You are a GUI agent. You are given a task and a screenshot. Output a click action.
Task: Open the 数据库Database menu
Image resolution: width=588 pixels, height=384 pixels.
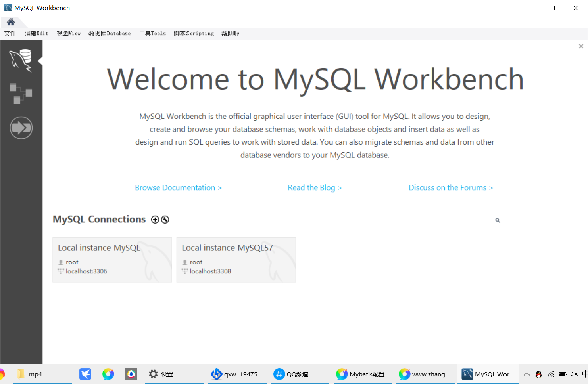click(110, 34)
